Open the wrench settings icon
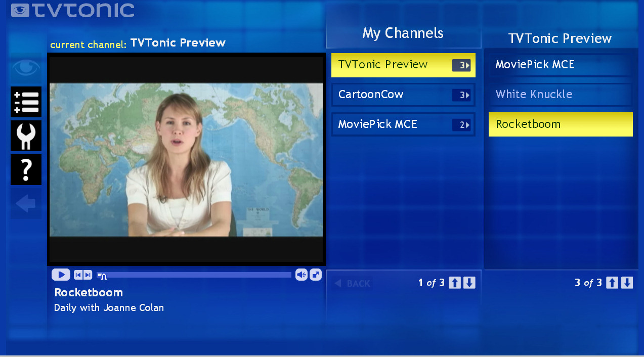The width and height of the screenshot is (644, 357). tap(26, 136)
